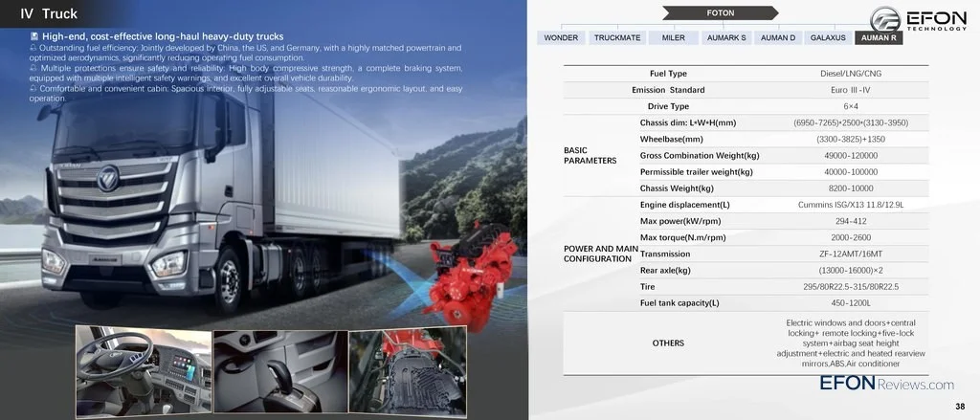Click the '6×4' drive type value

click(x=851, y=106)
